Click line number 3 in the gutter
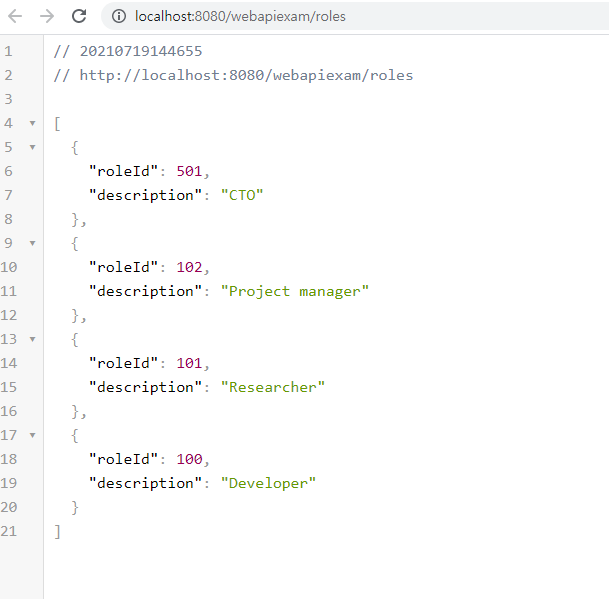The width and height of the screenshot is (609, 599). 8,99
